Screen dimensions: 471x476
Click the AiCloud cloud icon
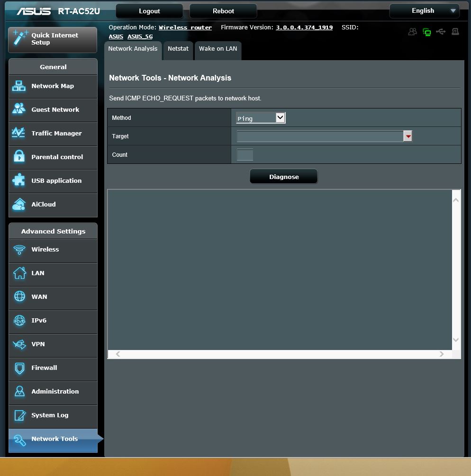(19, 204)
